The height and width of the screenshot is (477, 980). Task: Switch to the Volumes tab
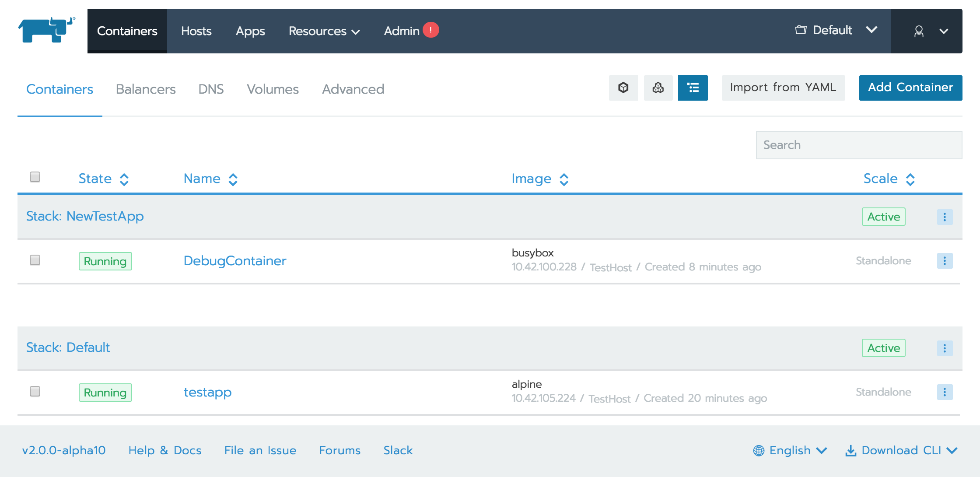tap(273, 89)
